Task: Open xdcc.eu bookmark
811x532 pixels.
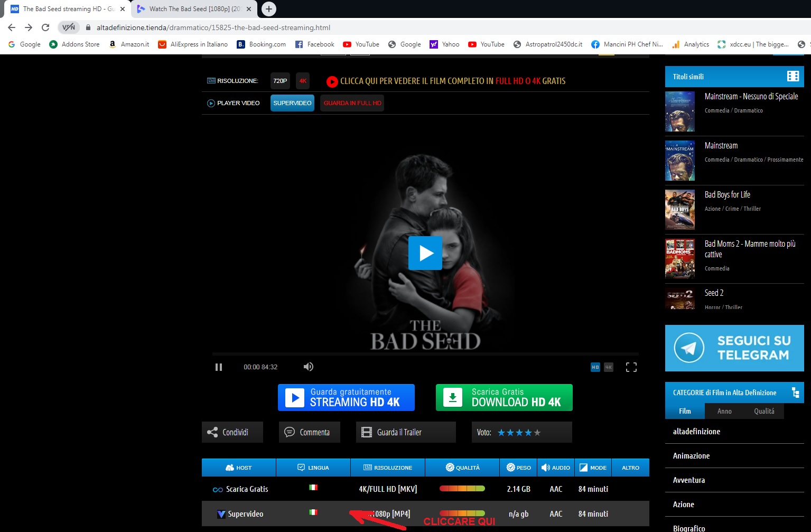Action: pos(753,44)
